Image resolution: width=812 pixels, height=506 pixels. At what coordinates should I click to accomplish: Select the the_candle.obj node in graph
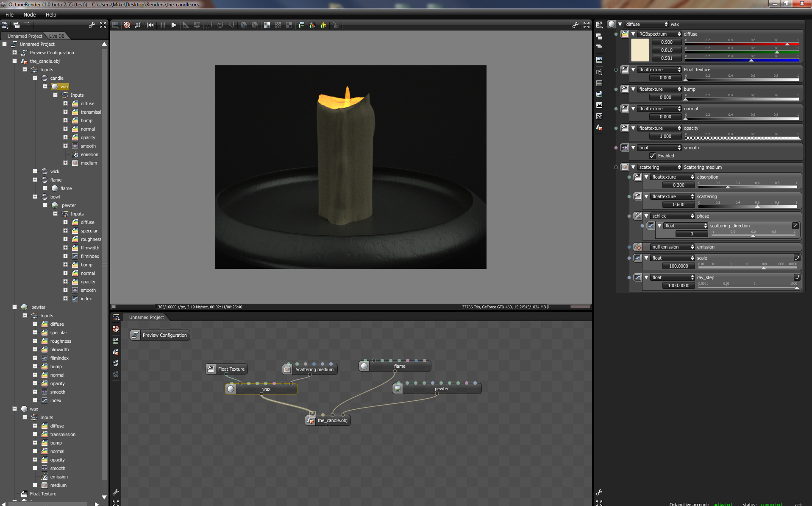pyautogui.click(x=328, y=420)
